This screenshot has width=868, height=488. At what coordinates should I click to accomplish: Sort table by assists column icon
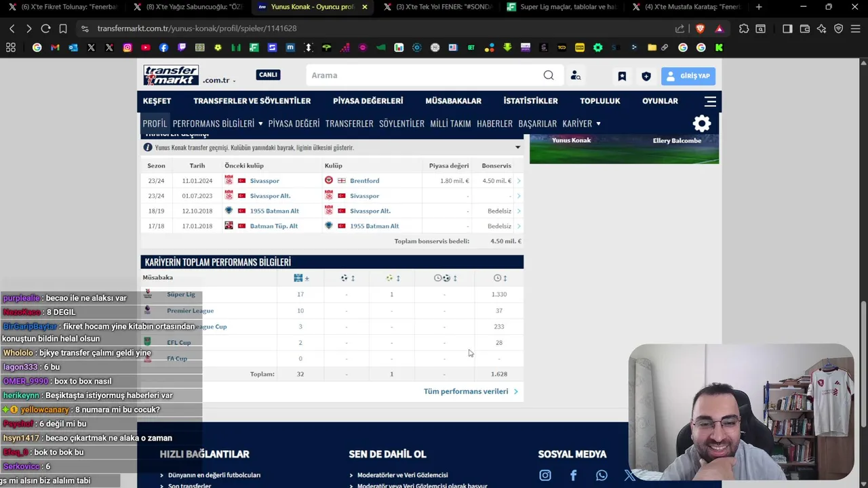[x=392, y=278]
